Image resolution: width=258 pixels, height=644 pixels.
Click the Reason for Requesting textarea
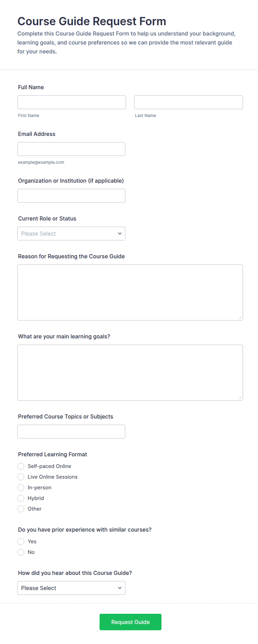click(x=130, y=292)
